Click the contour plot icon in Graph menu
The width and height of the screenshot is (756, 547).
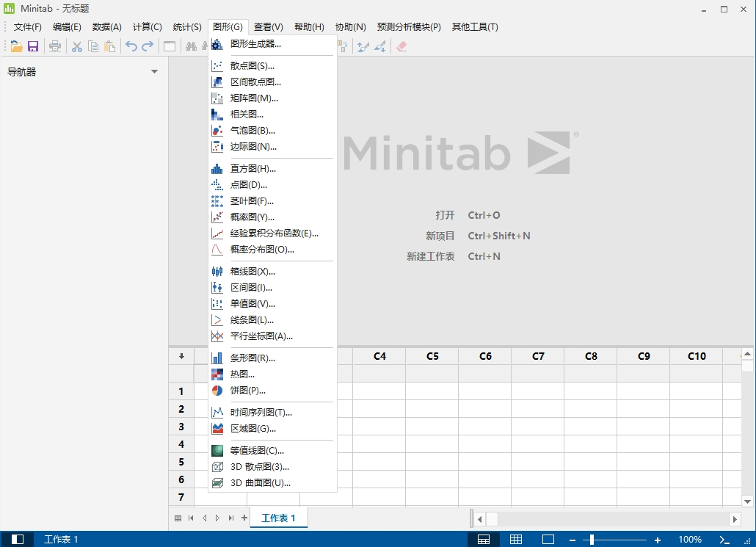[x=217, y=451]
